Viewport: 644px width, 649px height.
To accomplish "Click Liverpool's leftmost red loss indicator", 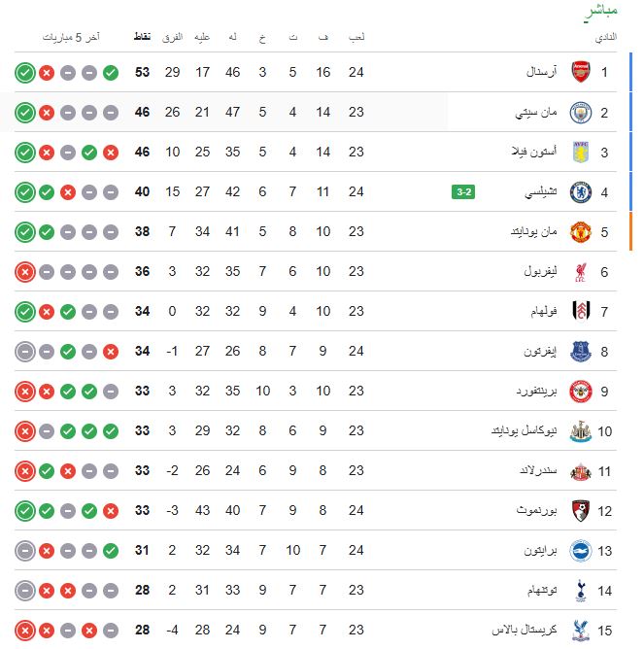I will [x=25, y=271].
